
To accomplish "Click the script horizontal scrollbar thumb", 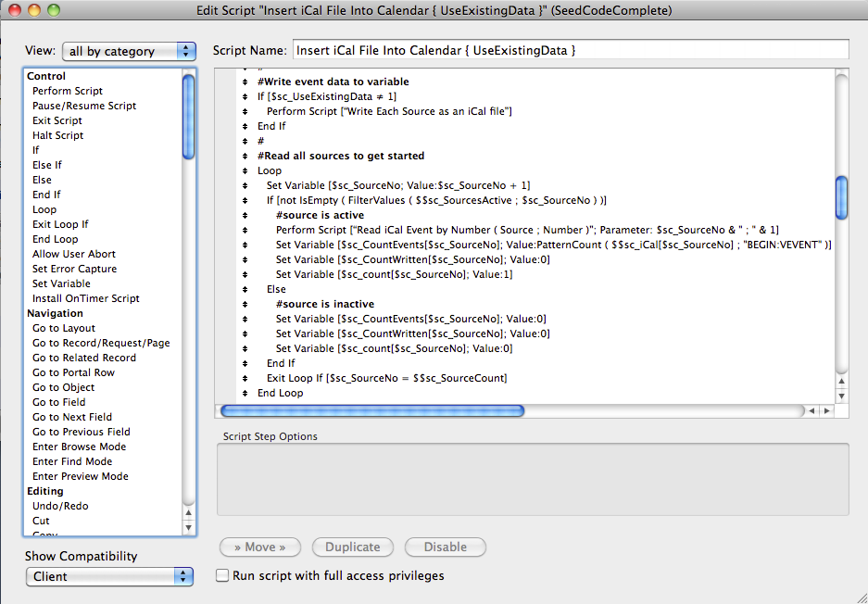I will [372, 410].
